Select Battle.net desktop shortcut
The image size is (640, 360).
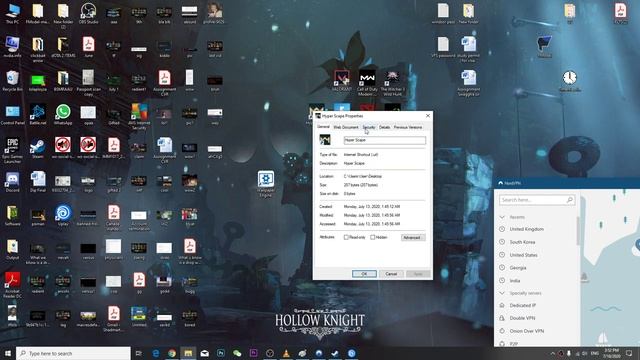pyautogui.click(x=38, y=115)
